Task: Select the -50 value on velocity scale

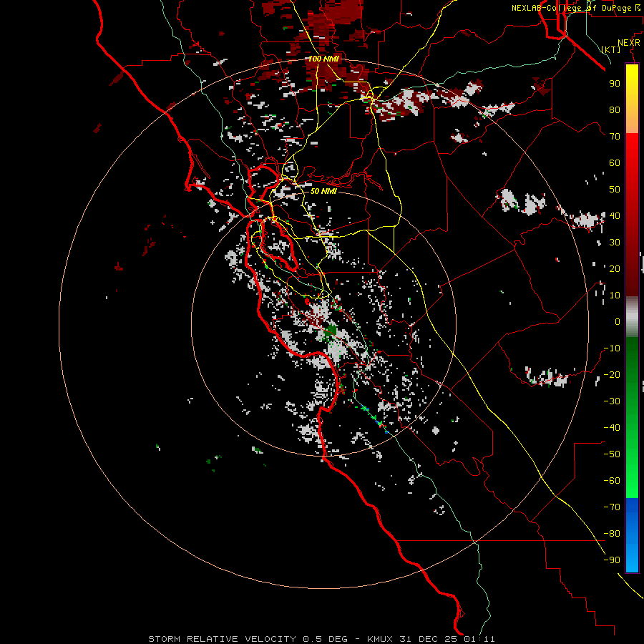Action: tap(612, 454)
